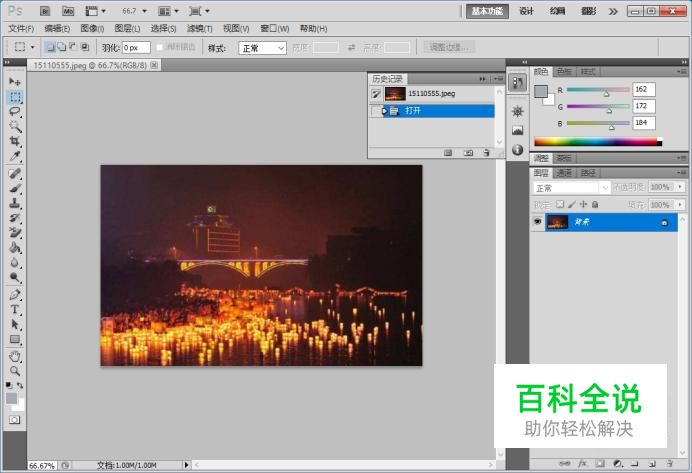The height and width of the screenshot is (473, 692).
Task: Expand more workspaces chevron
Action: coord(613,11)
